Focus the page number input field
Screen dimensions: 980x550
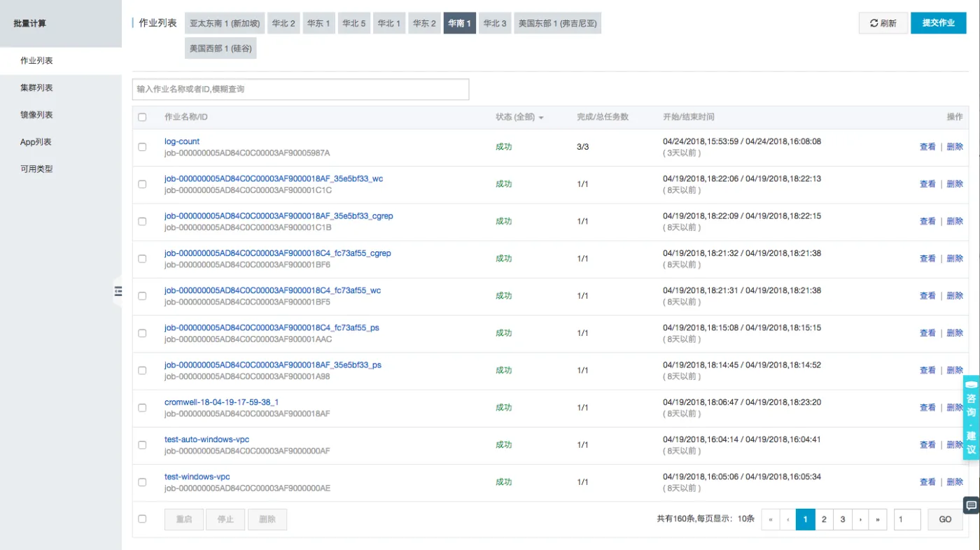tap(907, 519)
